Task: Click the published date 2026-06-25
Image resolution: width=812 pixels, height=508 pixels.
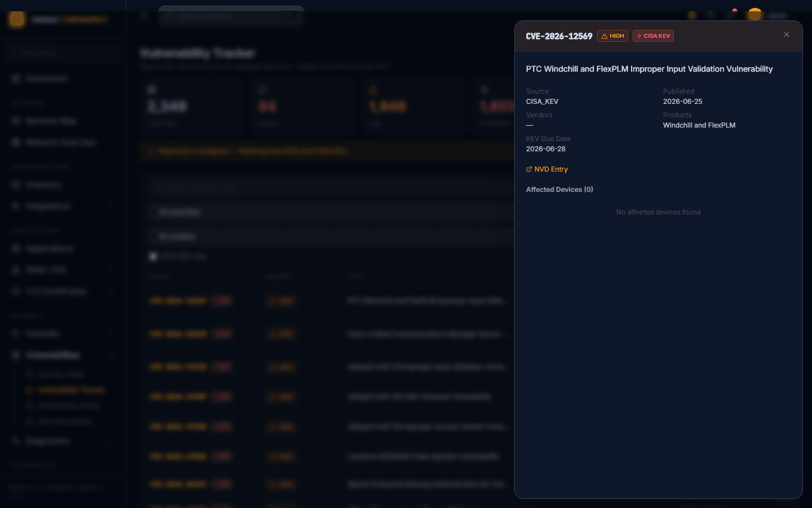Action: 683,102
